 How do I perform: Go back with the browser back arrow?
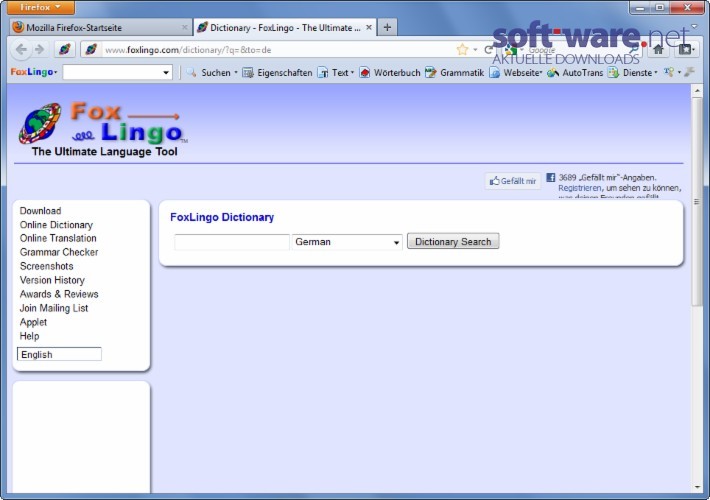coord(21,49)
